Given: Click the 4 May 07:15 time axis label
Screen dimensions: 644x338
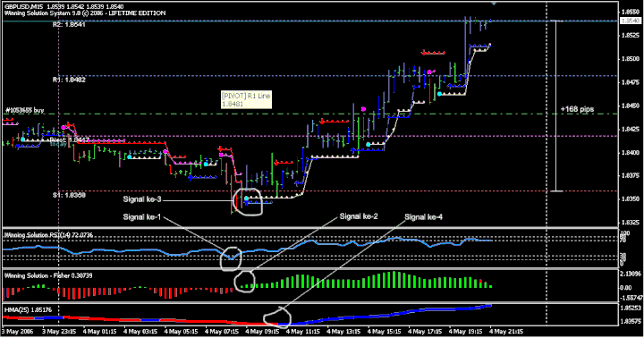Looking at the screenshot, I should tap(222, 332).
